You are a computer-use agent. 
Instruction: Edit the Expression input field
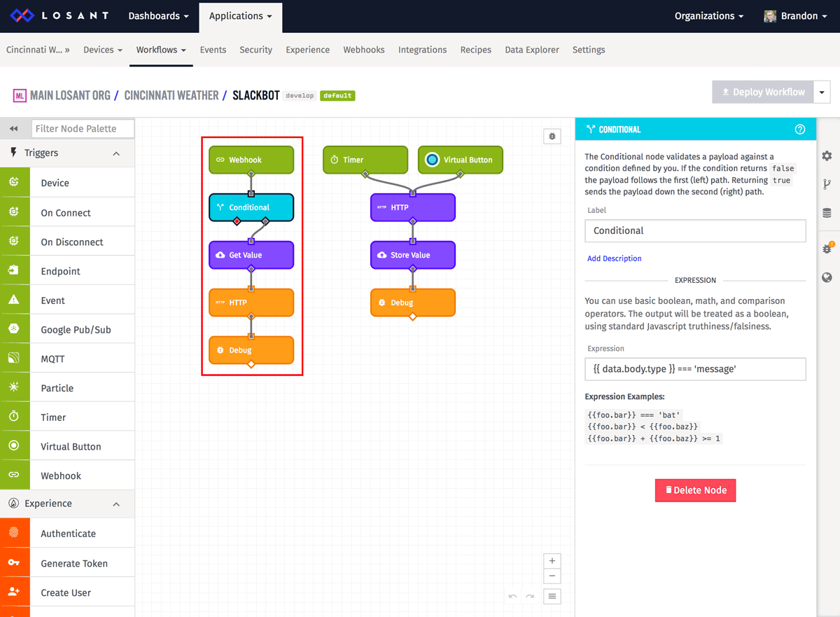pyautogui.click(x=695, y=369)
